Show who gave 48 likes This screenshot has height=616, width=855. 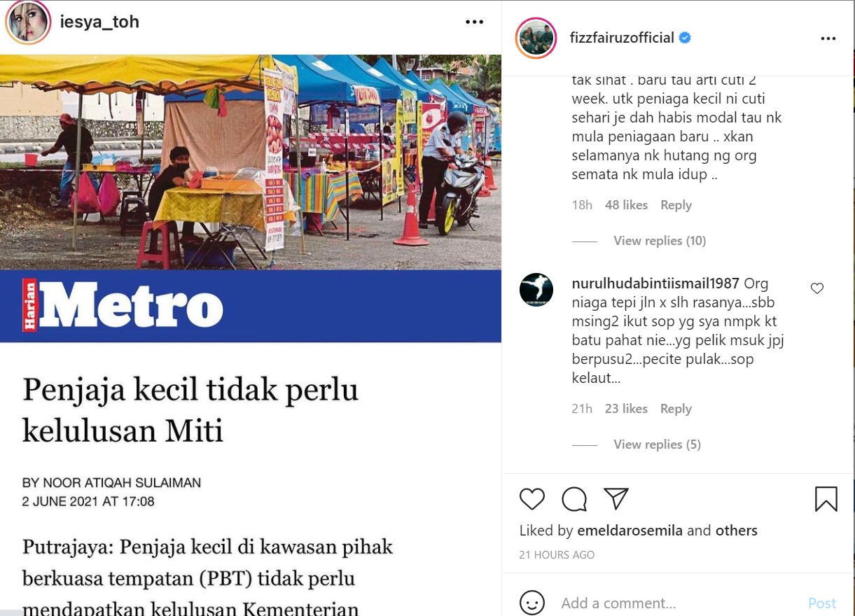626,205
